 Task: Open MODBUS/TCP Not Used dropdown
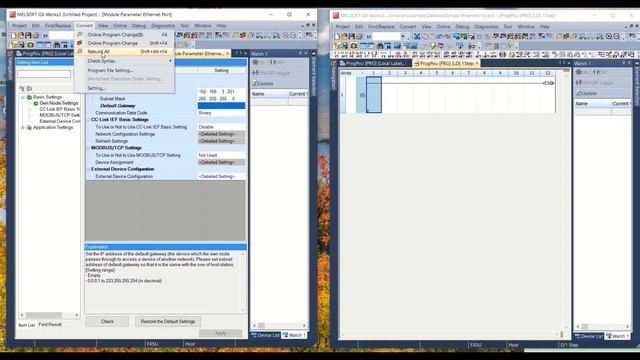pyautogui.click(x=221, y=155)
